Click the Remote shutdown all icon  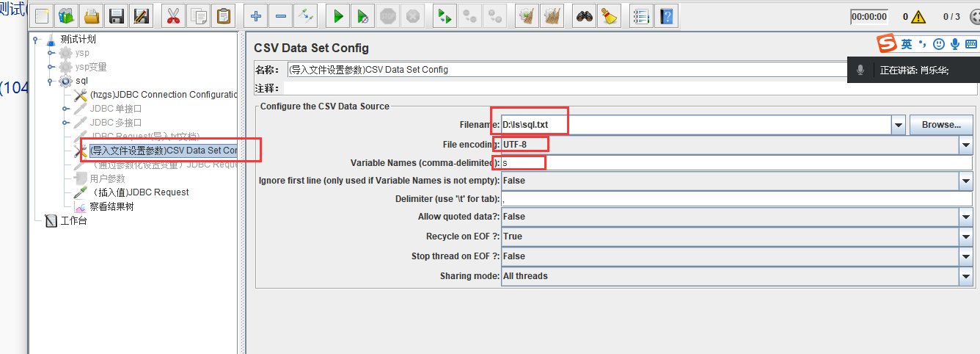tap(495, 16)
